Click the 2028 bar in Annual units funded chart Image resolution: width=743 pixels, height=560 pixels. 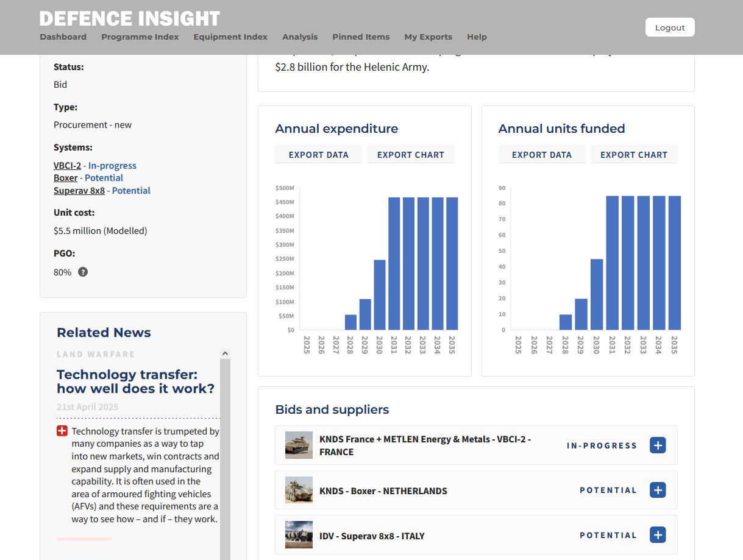(x=566, y=322)
